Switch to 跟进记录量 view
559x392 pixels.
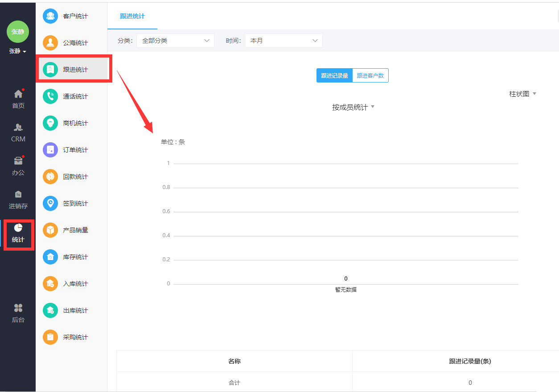tap(334, 76)
